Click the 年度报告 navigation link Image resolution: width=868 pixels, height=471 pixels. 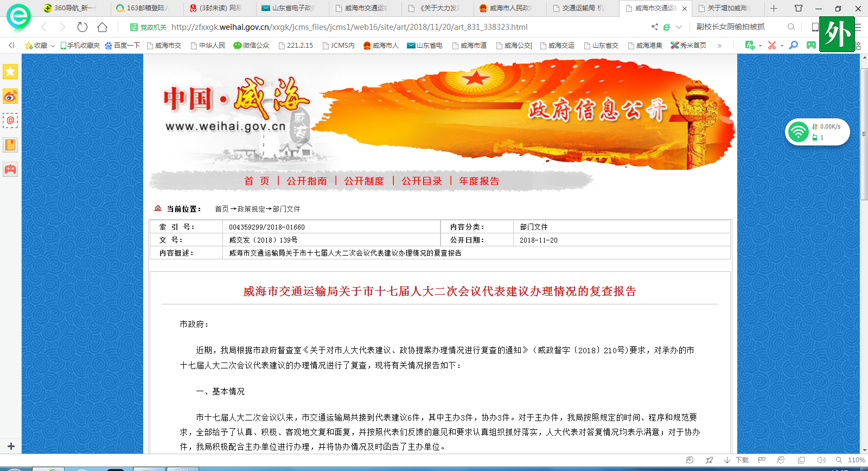click(479, 181)
